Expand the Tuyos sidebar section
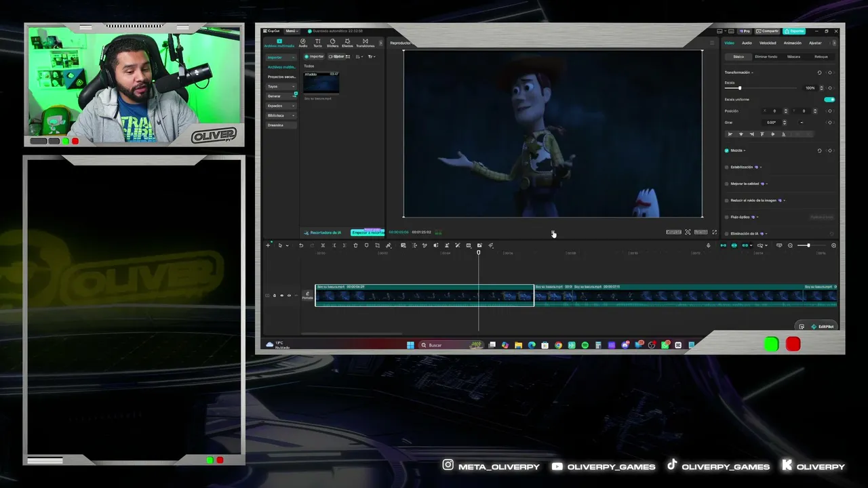The height and width of the screenshot is (488, 868). tap(281, 86)
